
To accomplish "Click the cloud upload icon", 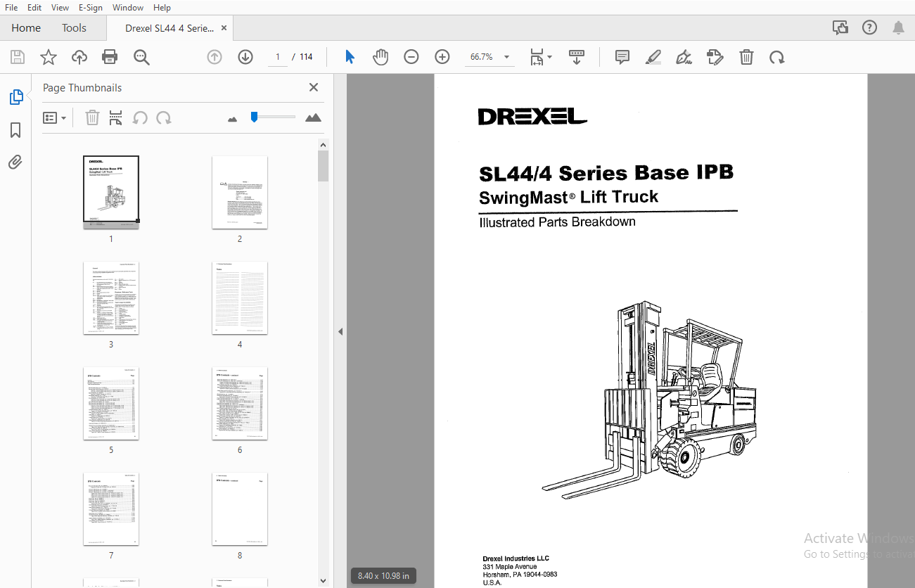I will click(x=79, y=57).
